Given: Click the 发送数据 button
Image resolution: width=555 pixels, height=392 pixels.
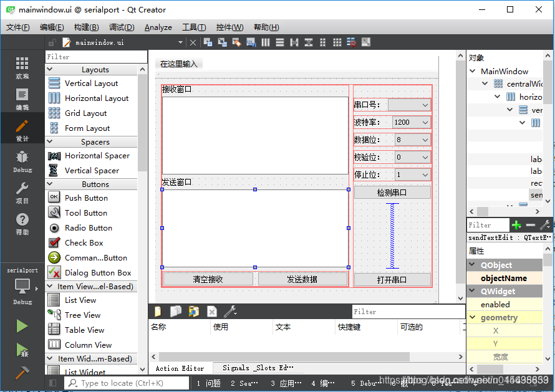Looking at the screenshot, I should 302,279.
